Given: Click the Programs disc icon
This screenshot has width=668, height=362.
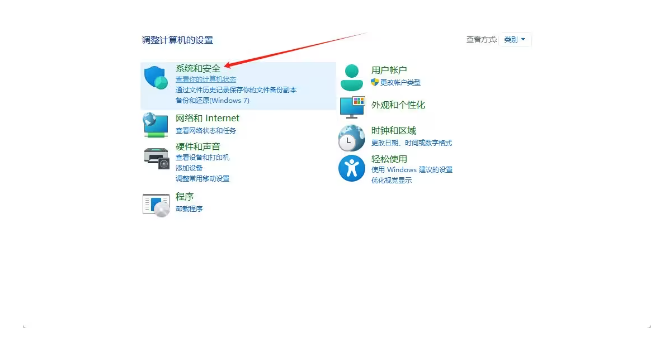Looking at the screenshot, I should [x=156, y=205].
